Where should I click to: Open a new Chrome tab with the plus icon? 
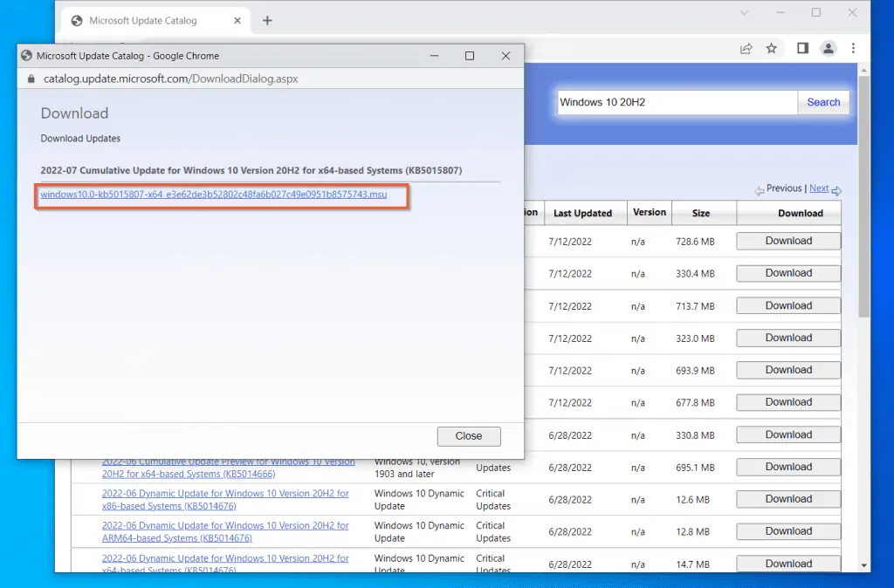[x=267, y=21]
